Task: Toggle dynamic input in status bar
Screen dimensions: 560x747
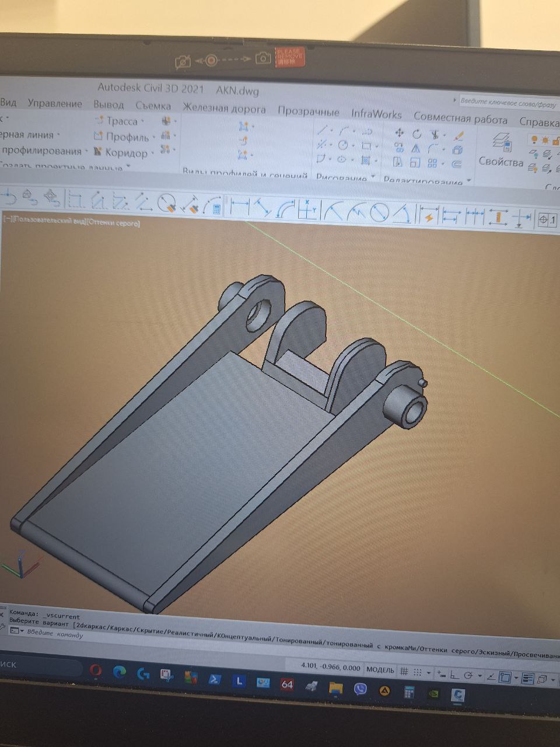Action: pos(441,673)
